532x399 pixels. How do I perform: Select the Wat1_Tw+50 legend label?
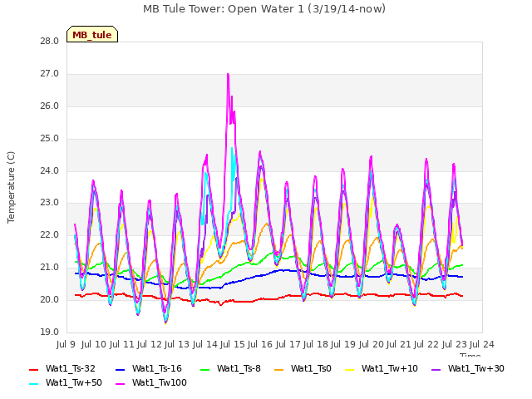click(74, 382)
